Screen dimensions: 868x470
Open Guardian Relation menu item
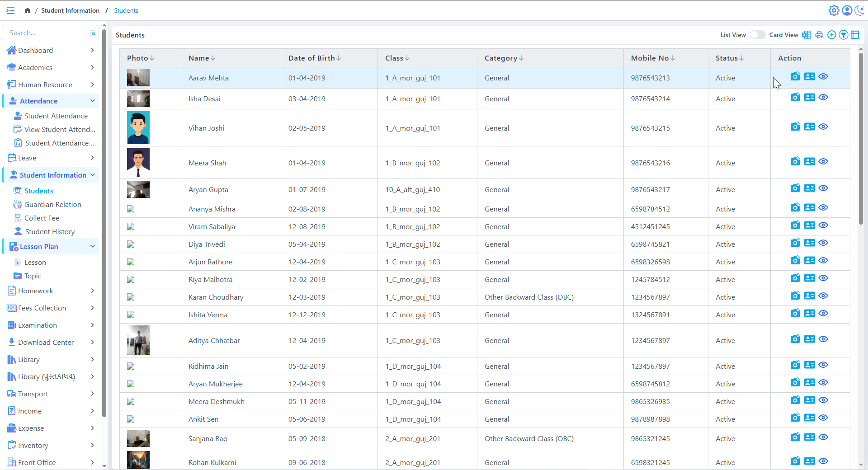(52, 204)
